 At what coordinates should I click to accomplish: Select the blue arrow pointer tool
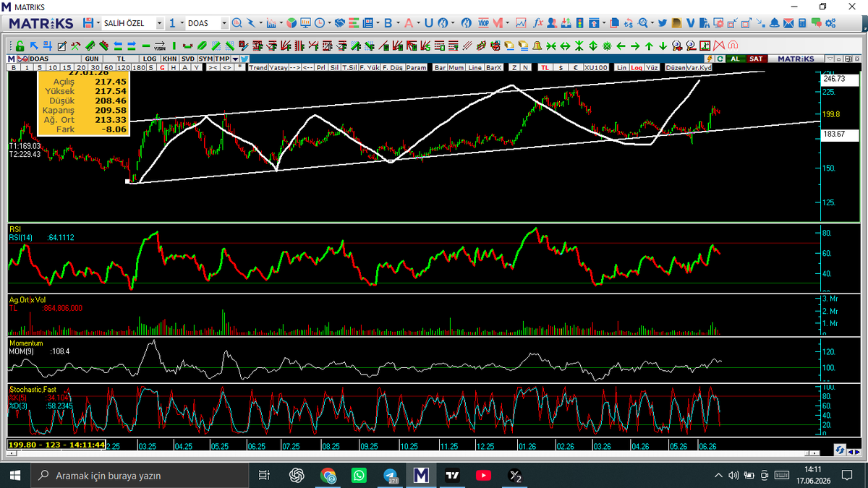(34, 46)
